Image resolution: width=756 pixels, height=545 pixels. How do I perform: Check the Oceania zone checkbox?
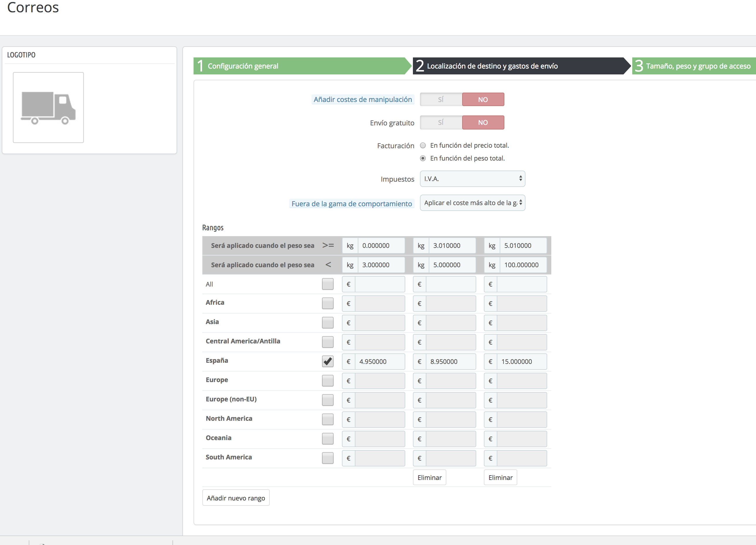328,438
